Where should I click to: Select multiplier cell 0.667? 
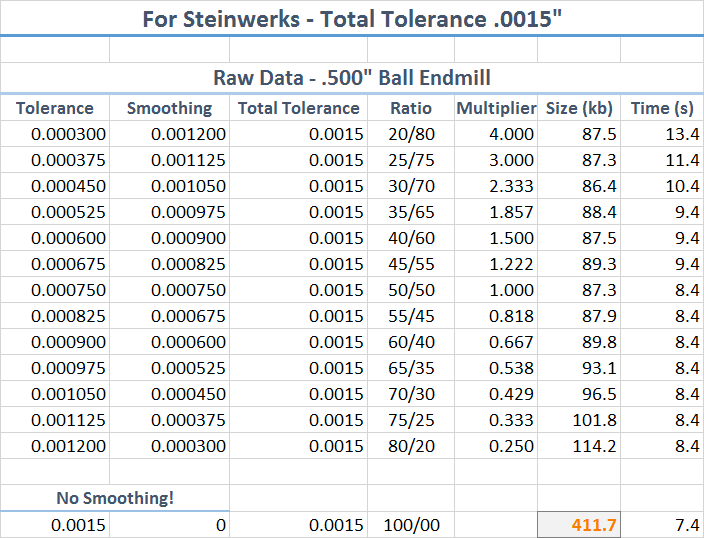click(x=496, y=342)
